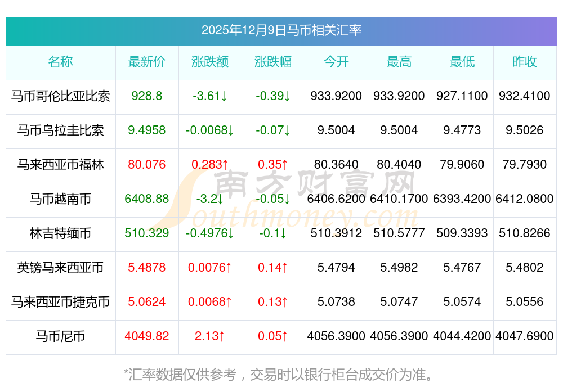Click the title 2025年12月9日马币相关汇率
This screenshot has height=392, width=563.
pyautogui.click(x=281, y=30)
